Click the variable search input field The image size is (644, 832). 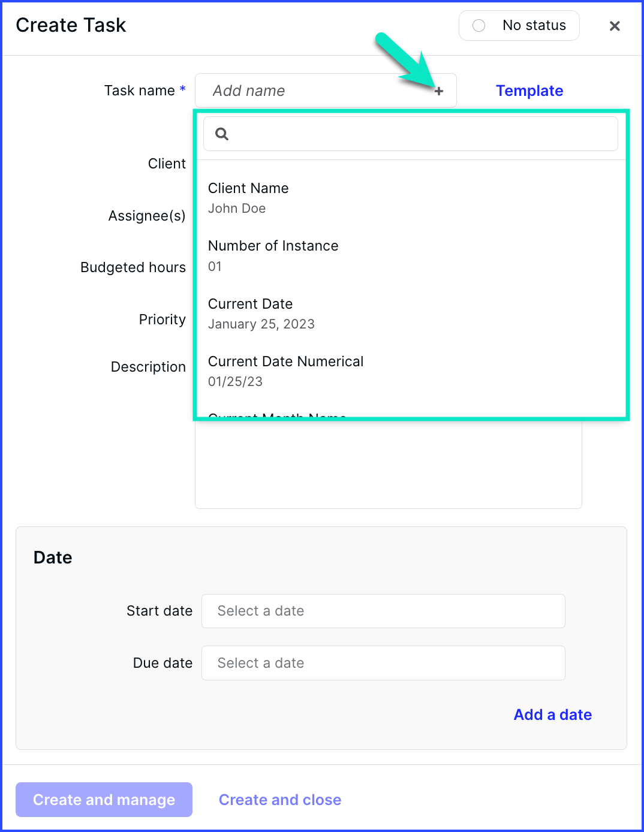[411, 134]
